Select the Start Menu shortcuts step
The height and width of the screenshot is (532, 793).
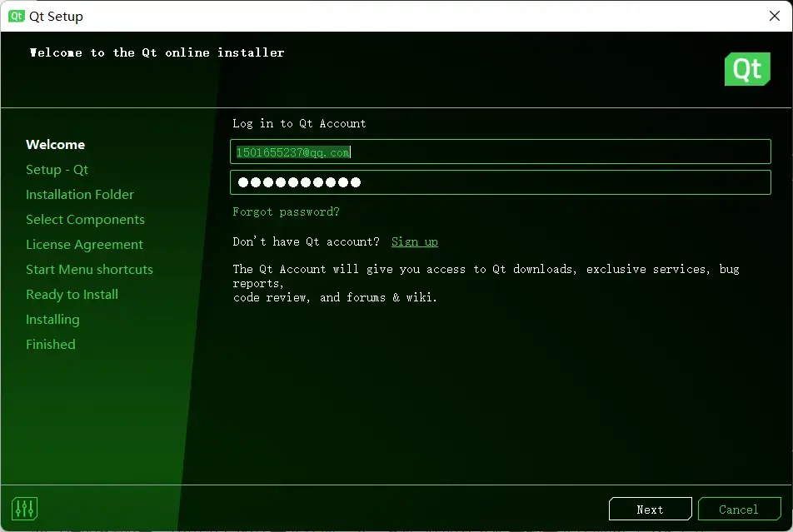(x=89, y=270)
